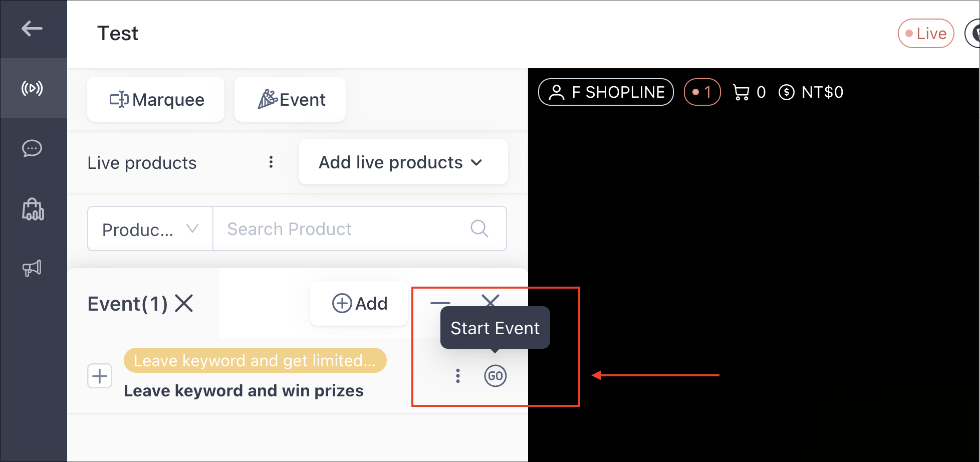Click the search magnifier icon
Screen dimensions: 980x462
(479, 228)
